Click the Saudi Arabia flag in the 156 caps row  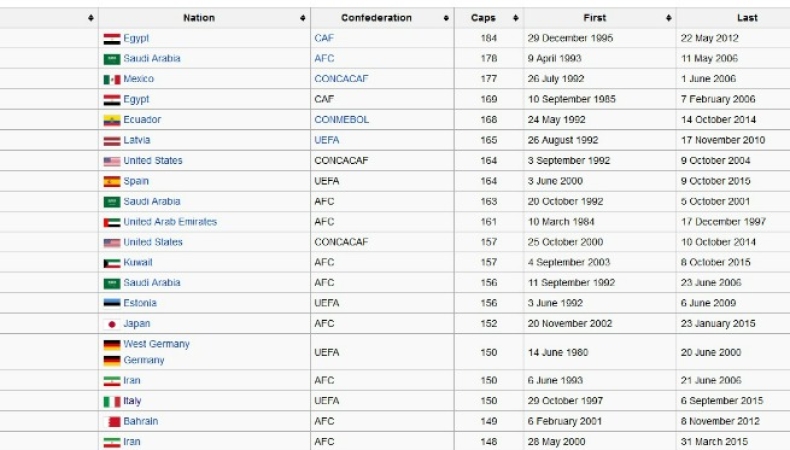click(112, 284)
